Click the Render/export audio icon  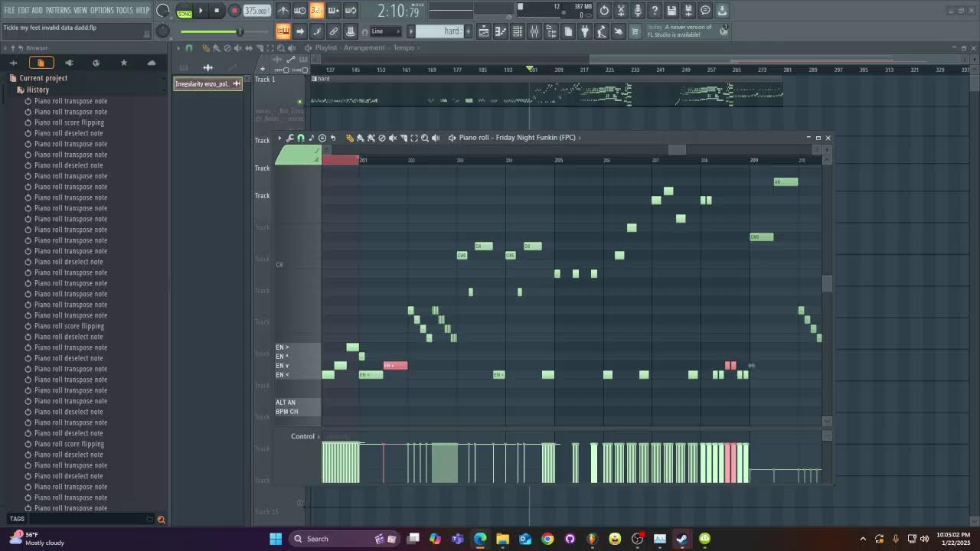pyautogui.click(x=688, y=11)
